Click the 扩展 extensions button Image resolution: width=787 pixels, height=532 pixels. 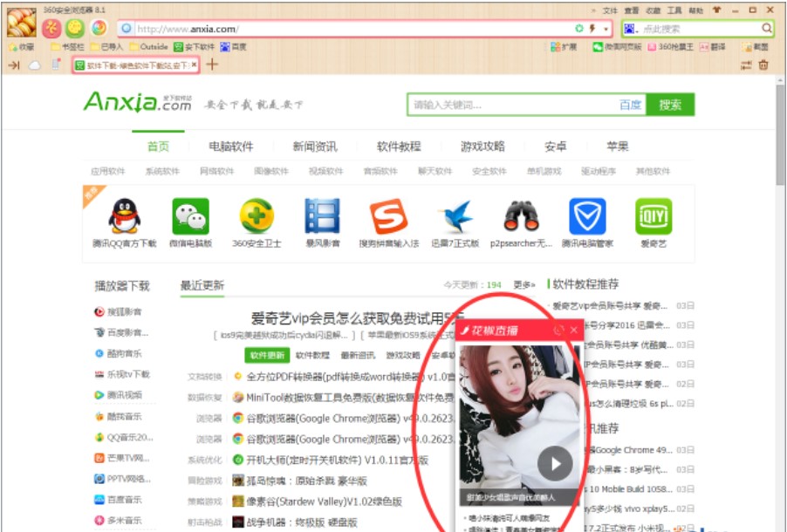[564, 47]
